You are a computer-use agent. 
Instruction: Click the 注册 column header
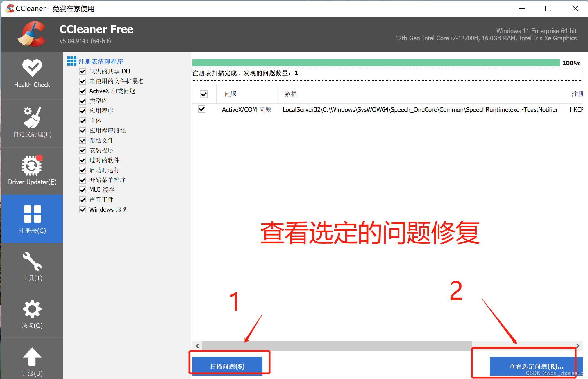click(x=574, y=94)
